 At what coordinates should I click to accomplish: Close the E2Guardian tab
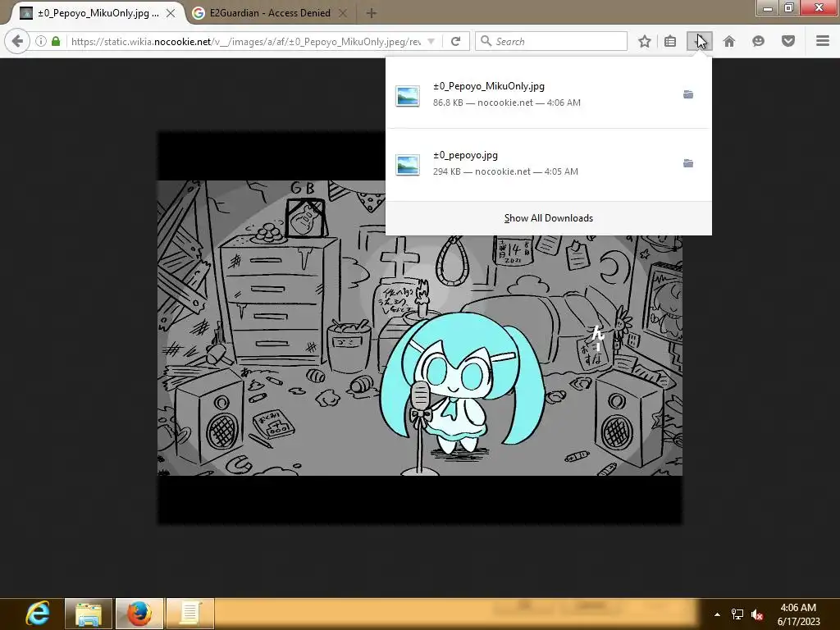pos(344,13)
